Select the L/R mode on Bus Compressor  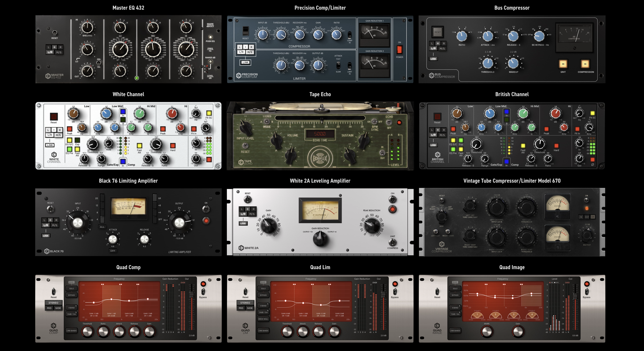[x=434, y=48]
